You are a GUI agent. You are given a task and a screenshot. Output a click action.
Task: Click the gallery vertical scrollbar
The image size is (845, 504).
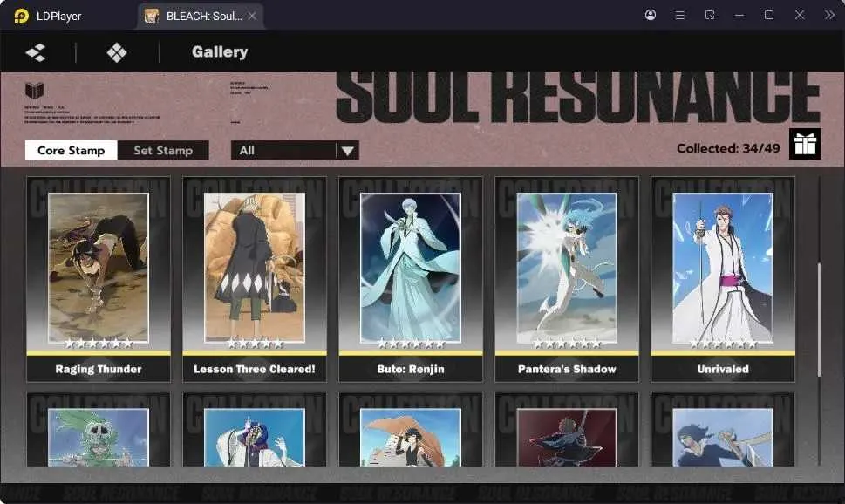click(819, 320)
